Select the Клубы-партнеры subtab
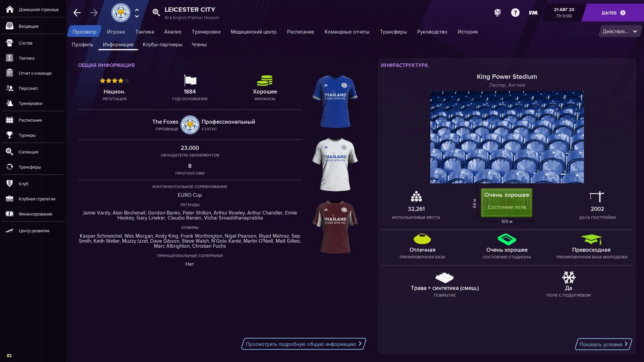The image size is (644, 362). (x=163, y=45)
